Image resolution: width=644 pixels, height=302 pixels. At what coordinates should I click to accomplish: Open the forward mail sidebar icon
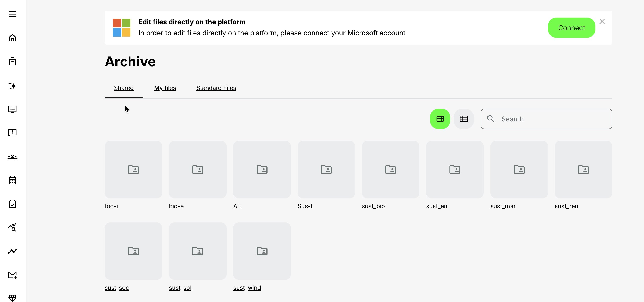pos(12,275)
